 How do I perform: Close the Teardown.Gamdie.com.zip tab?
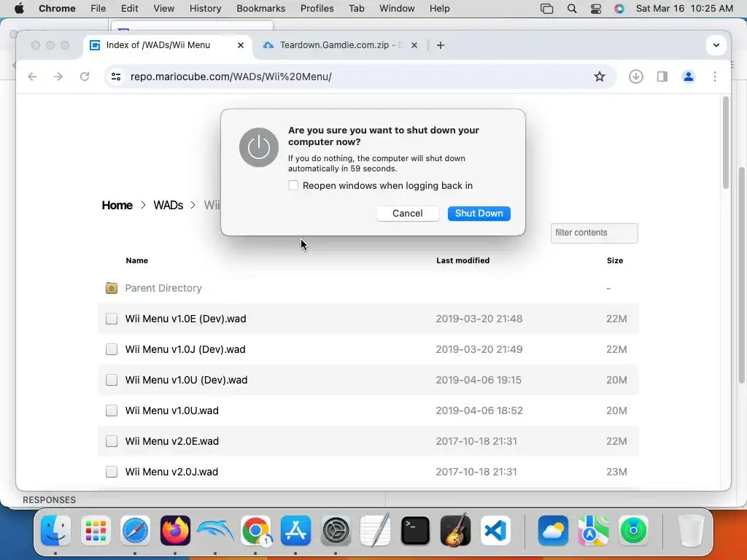pos(414,45)
